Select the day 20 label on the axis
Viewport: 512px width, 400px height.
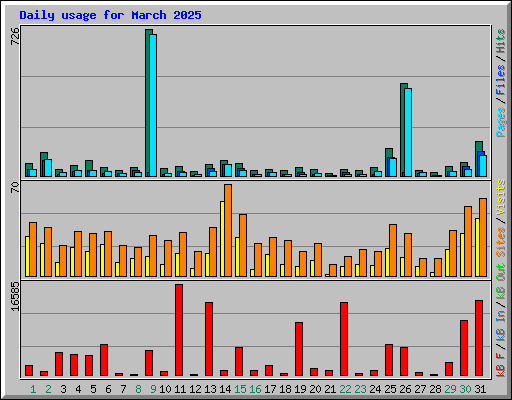[315, 389]
